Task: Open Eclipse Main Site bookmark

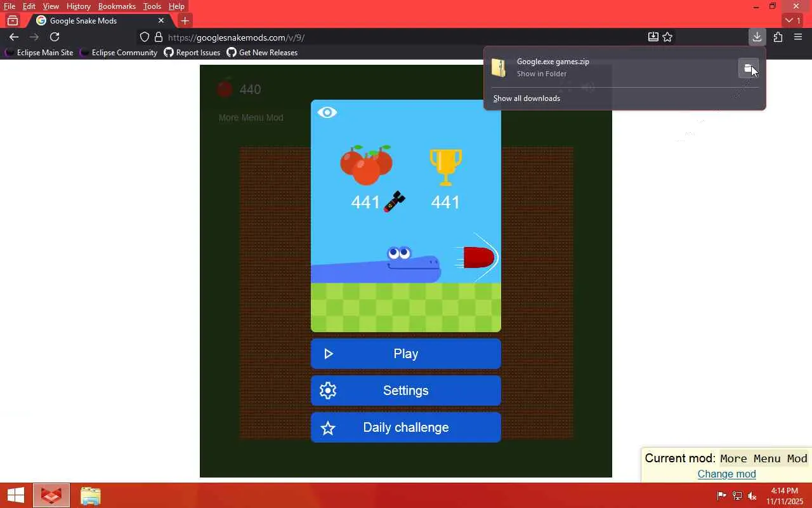Action: pyautogui.click(x=40, y=53)
